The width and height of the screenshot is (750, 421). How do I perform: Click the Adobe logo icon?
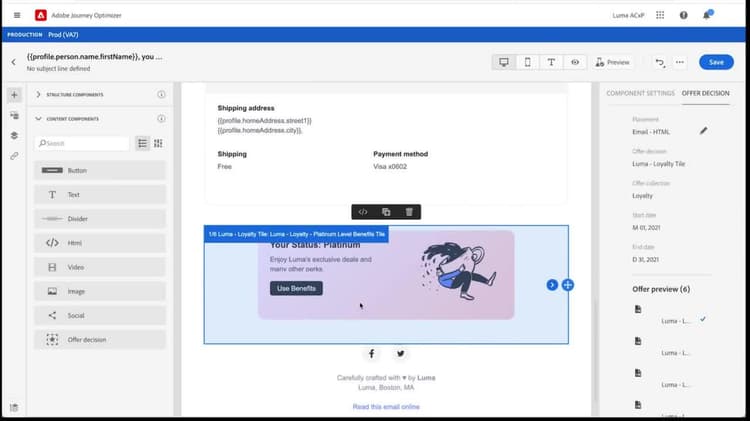[41, 15]
